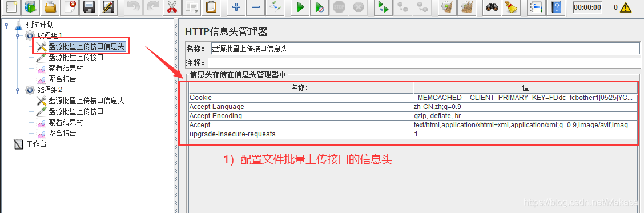This screenshot has height=213, width=644.
Task: Undo the last action
Action: point(134,7)
